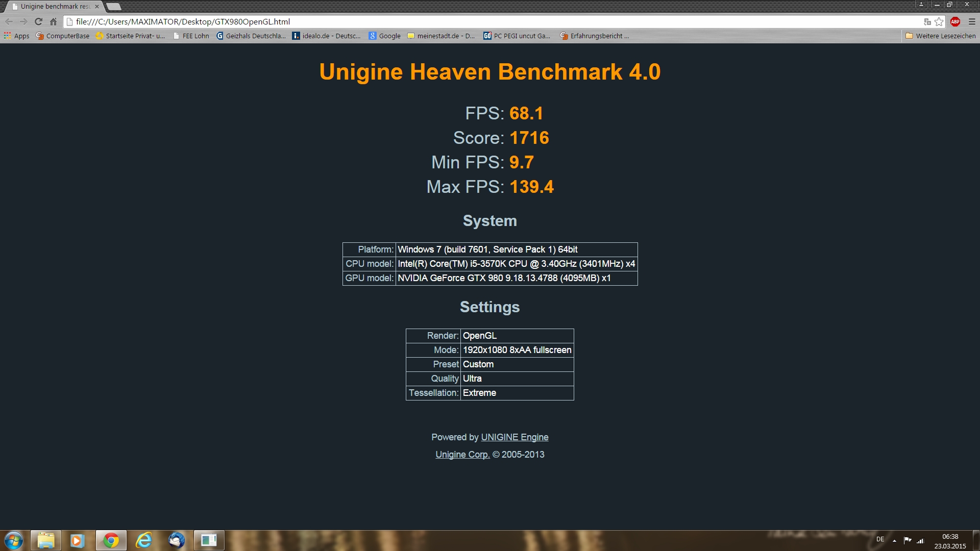Open Internet Explorer from the taskbar

(x=144, y=540)
